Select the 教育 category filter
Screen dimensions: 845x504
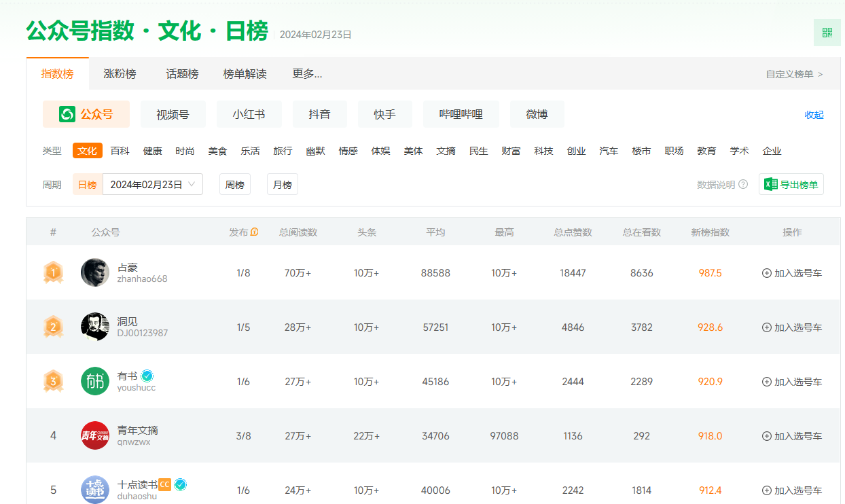707,151
